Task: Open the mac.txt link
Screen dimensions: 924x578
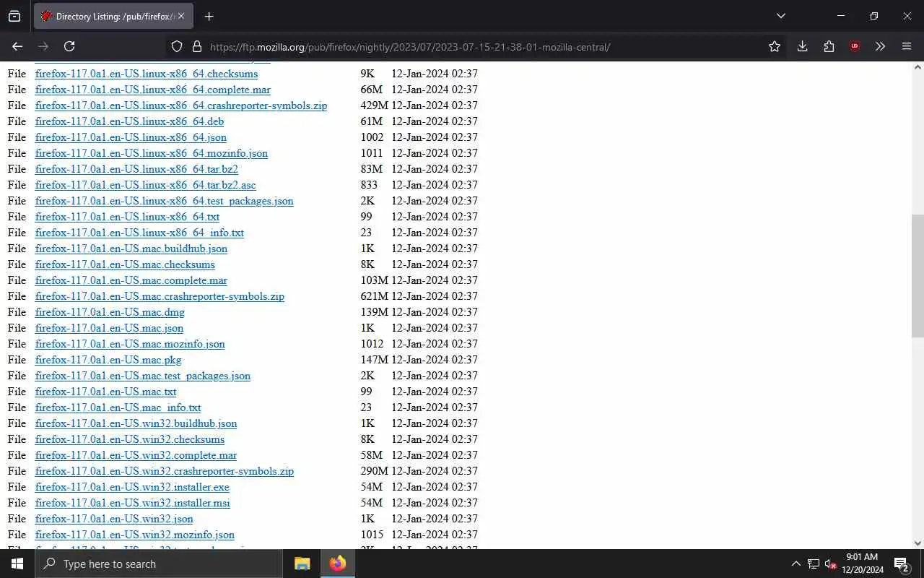Action: [106, 392]
